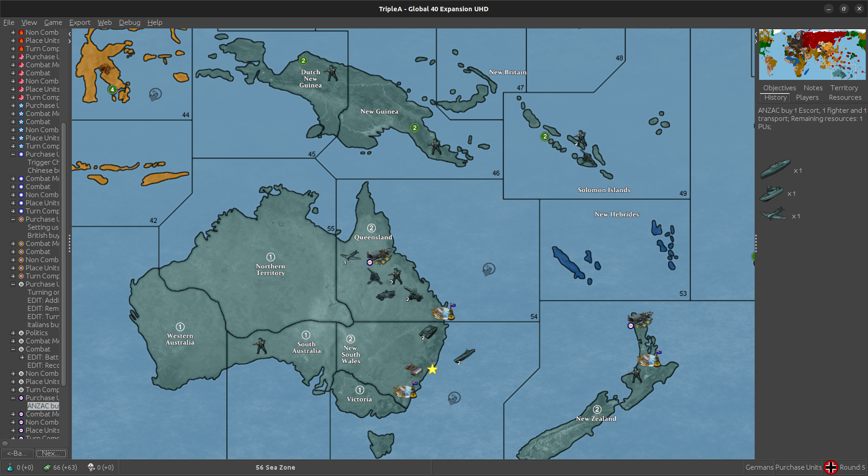
Task: Expand the topmost Non Combat node
Action: click(13, 32)
